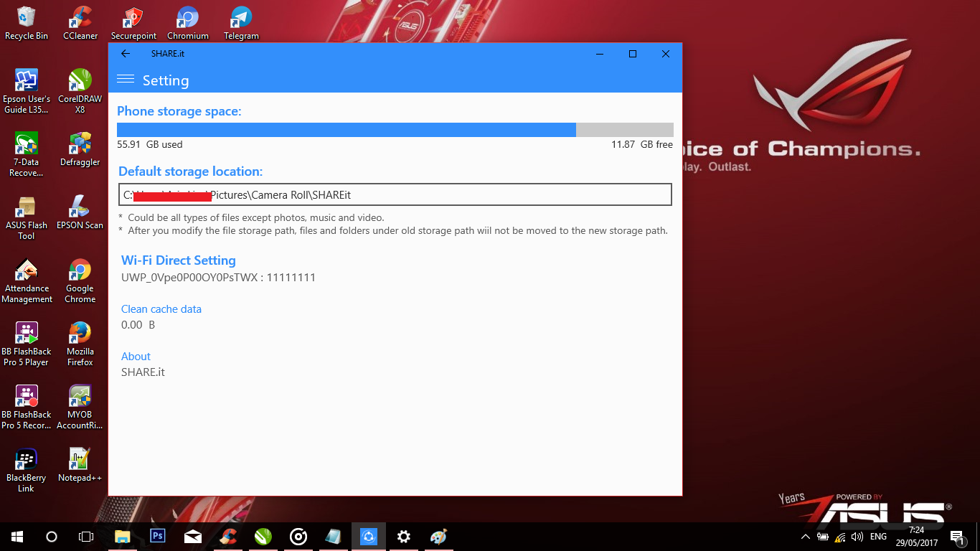Launch Telegram from the desktop

tap(240, 18)
